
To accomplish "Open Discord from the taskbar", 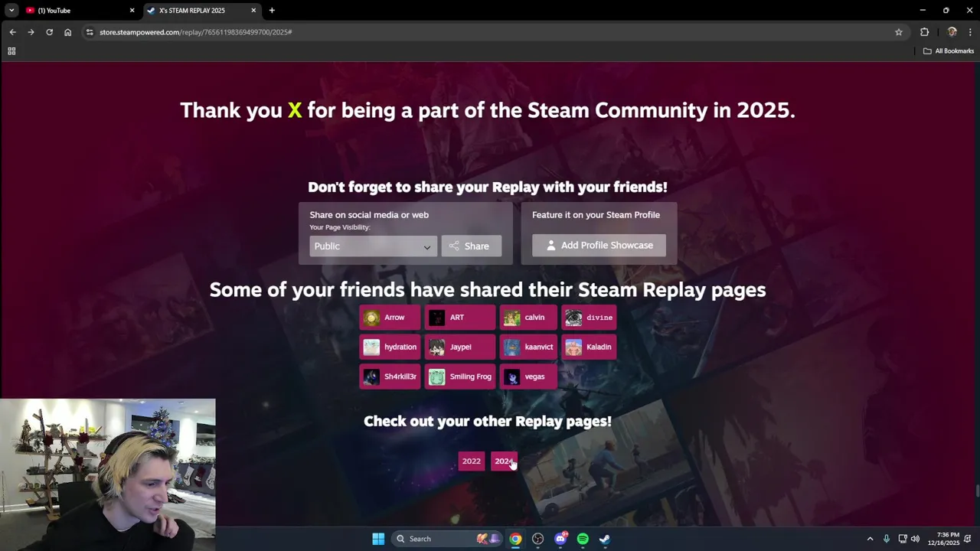I will point(560,539).
